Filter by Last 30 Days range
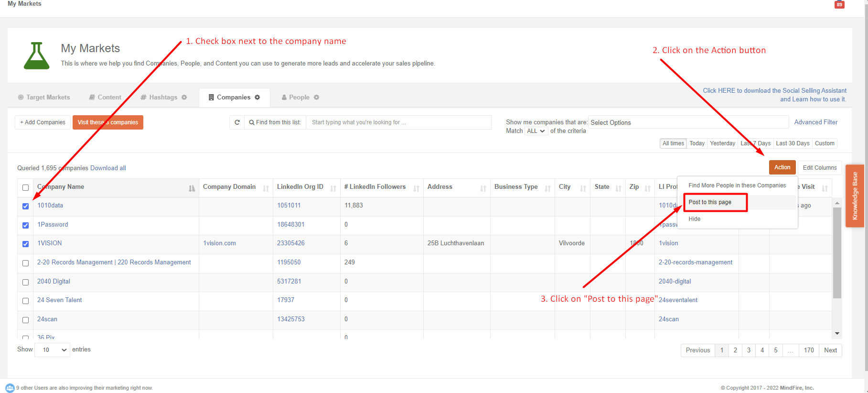Image resolution: width=868 pixels, height=393 pixels. point(793,143)
